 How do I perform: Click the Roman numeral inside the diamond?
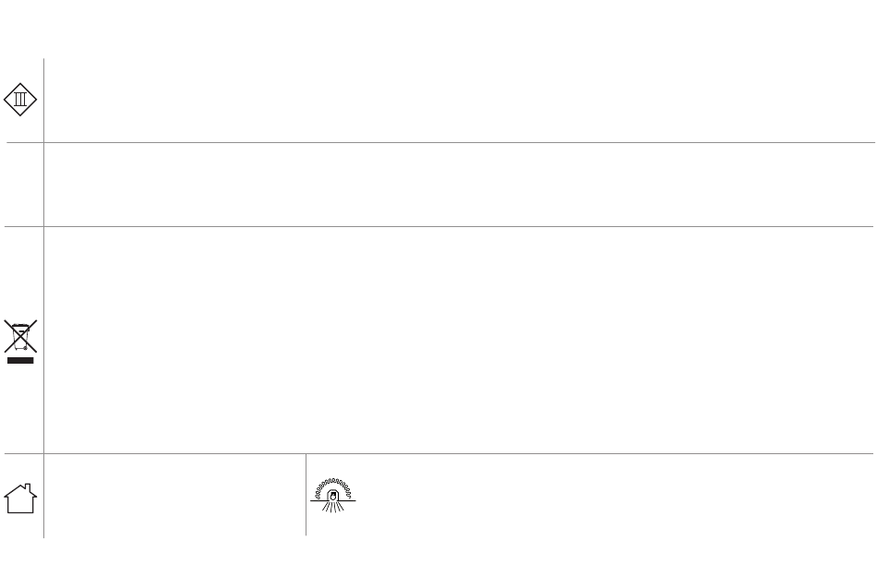point(20,100)
